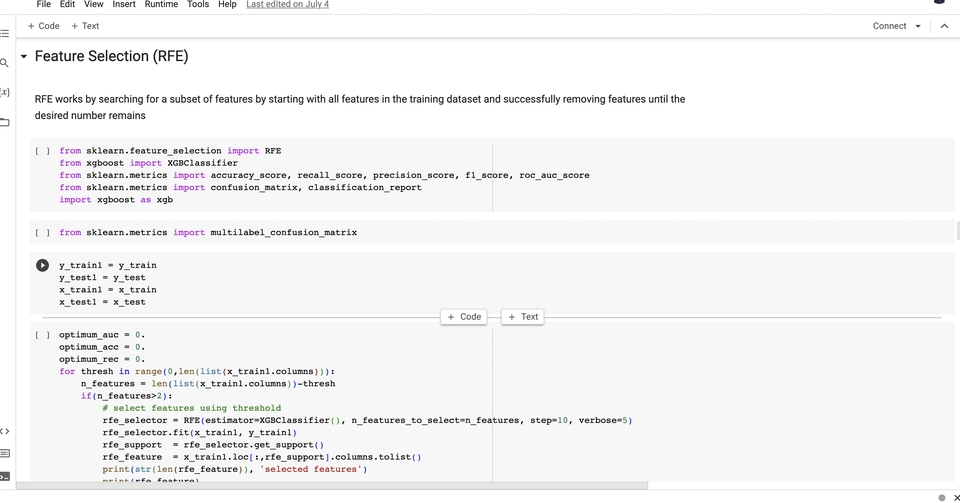Click the RFE description paragraph text cell
Screen dimensions: 960x503
360,107
